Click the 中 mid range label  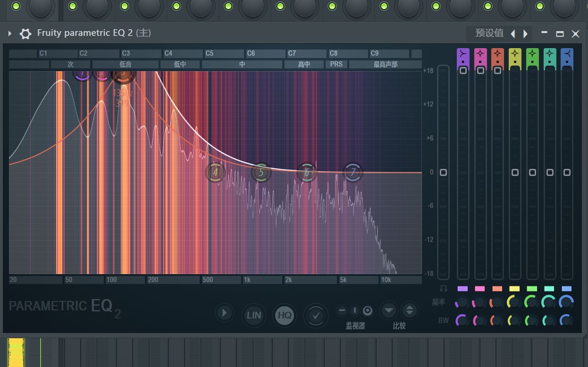(242, 64)
